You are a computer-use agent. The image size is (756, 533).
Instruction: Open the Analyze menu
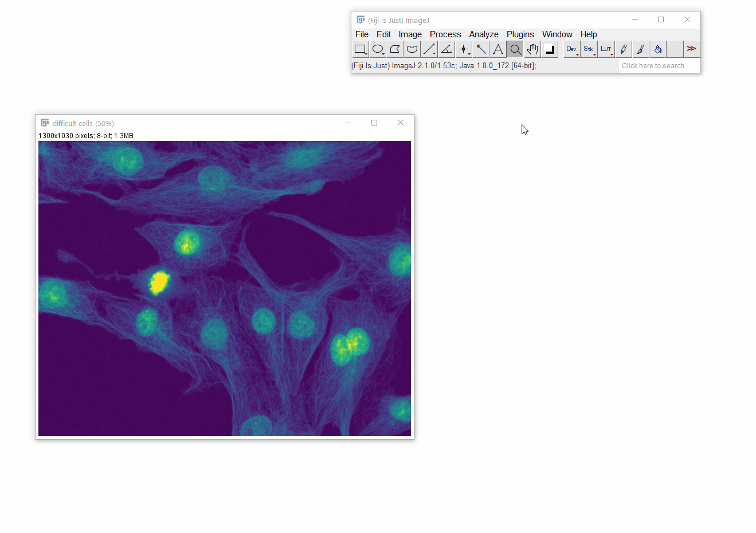pos(483,34)
